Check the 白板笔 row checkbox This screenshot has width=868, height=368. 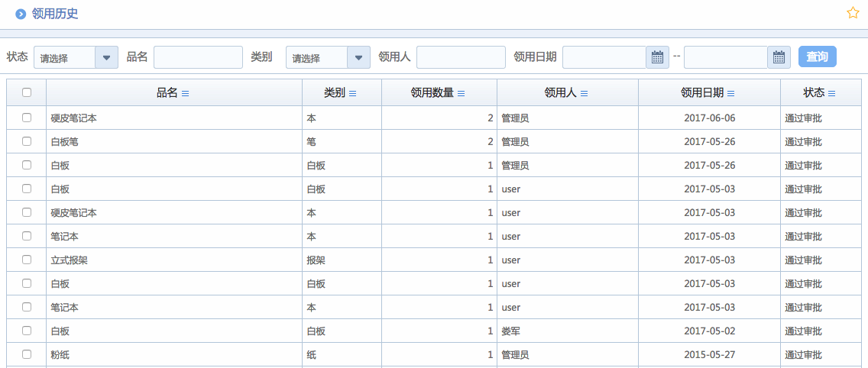[x=27, y=141]
